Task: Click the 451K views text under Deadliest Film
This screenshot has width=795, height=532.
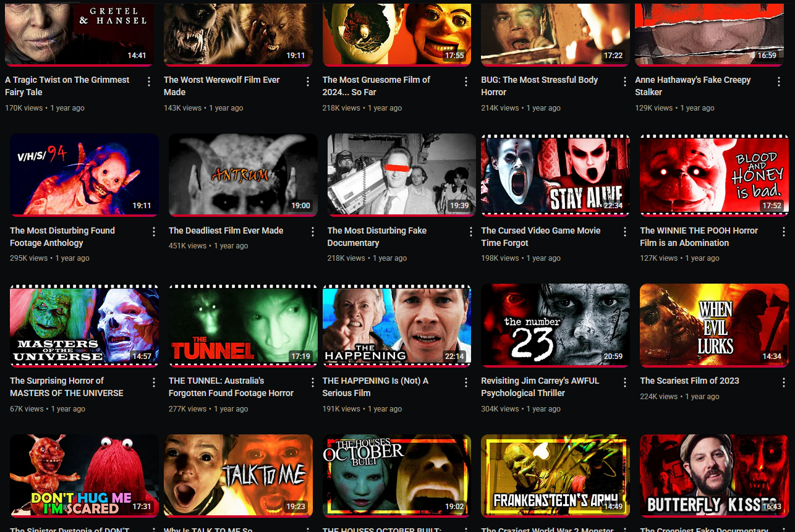Action: coord(187,246)
